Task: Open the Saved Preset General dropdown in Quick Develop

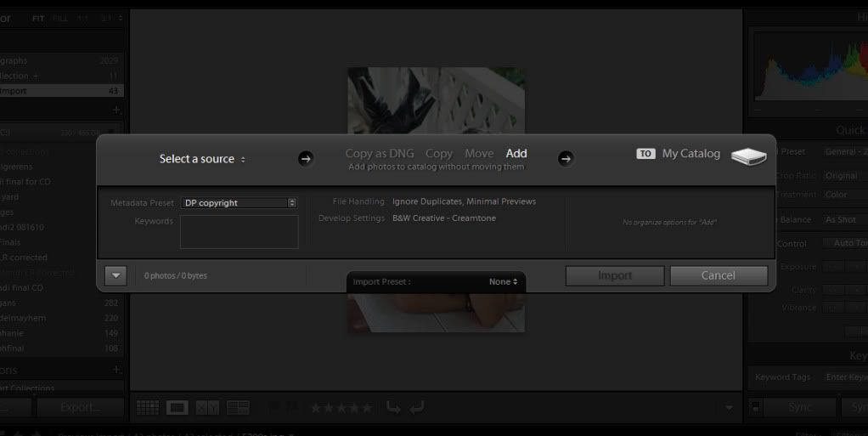Action: point(845,152)
